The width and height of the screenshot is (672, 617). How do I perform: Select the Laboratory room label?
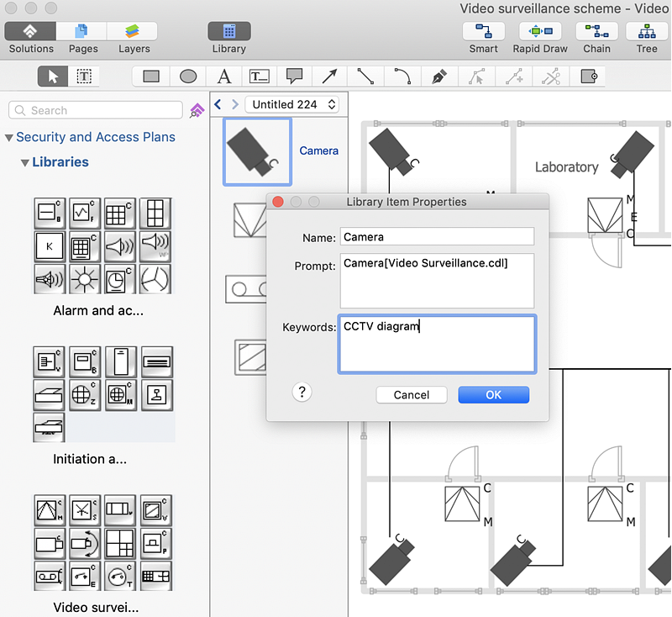(566, 166)
